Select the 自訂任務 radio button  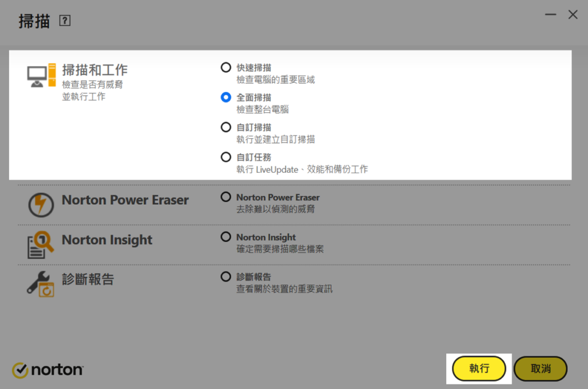click(226, 157)
